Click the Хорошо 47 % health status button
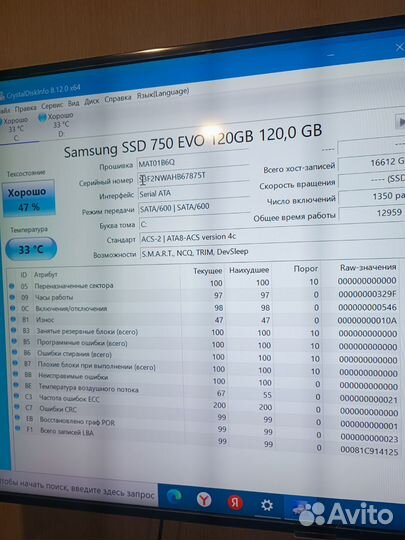This screenshot has width=405, height=540. coord(29,198)
